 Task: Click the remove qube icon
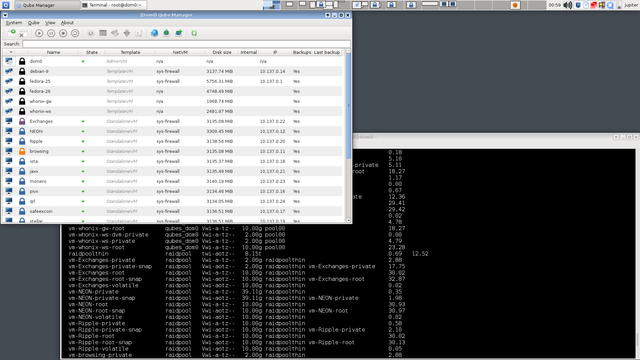point(23,33)
